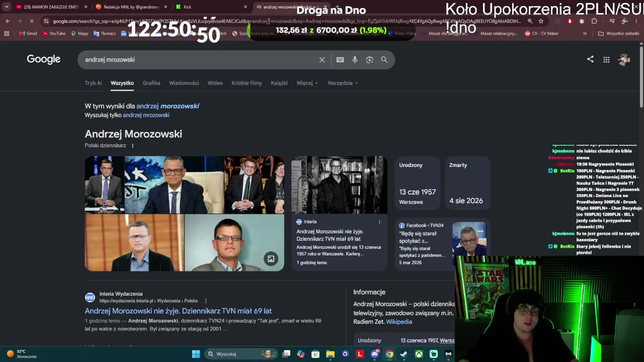Open the CV - CV Maker bookmark
Screen dimensions: 644x362
pos(541,34)
